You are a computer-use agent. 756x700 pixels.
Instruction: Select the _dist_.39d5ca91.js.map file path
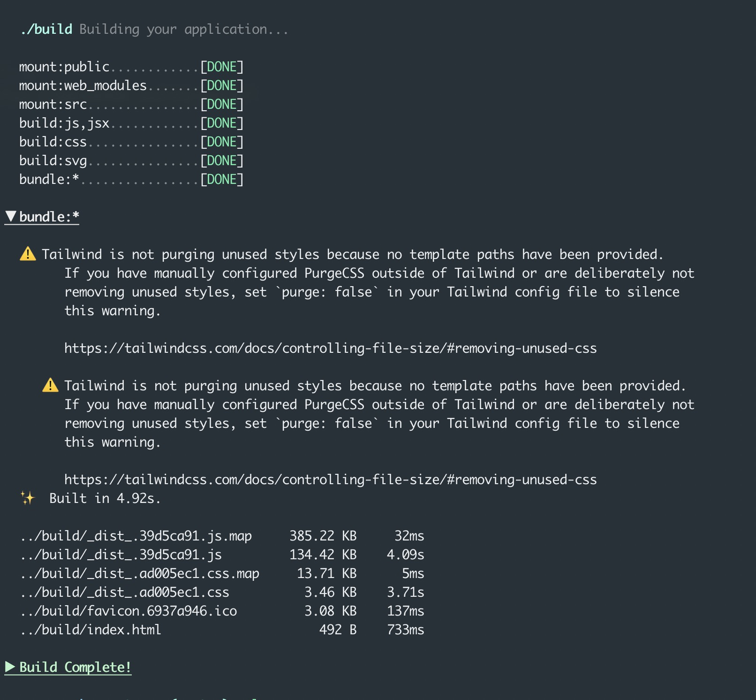136,536
